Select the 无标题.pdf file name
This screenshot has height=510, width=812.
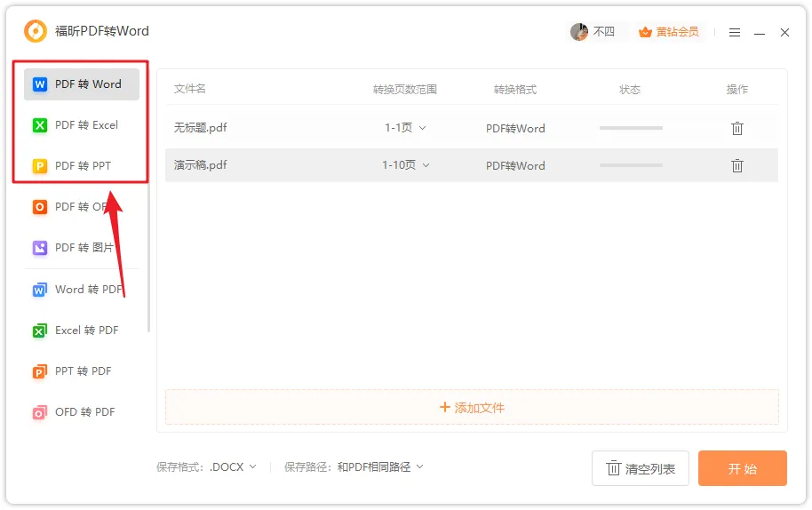pos(201,127)
